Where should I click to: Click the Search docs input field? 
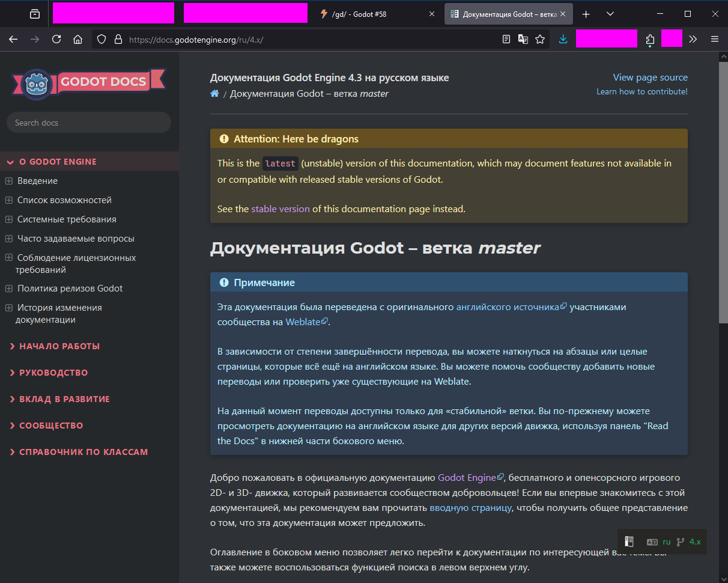[x=89, y=123]
